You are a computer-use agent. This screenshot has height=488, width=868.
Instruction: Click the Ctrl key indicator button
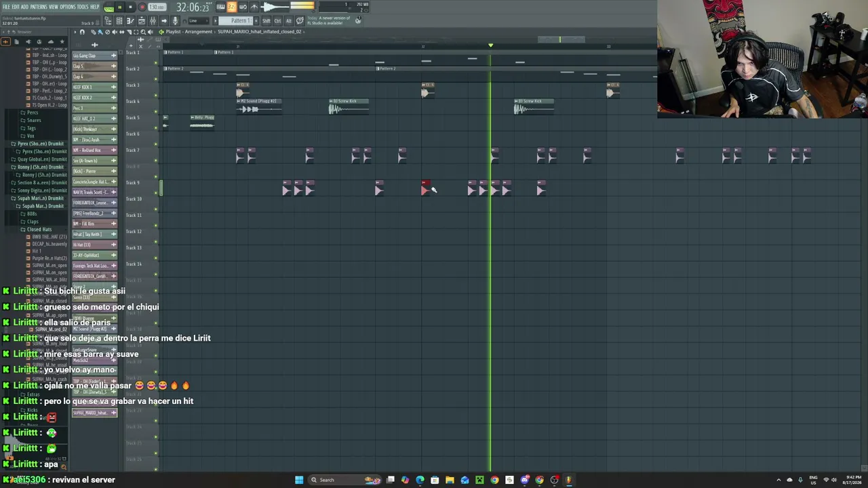(x=277, y=21)
